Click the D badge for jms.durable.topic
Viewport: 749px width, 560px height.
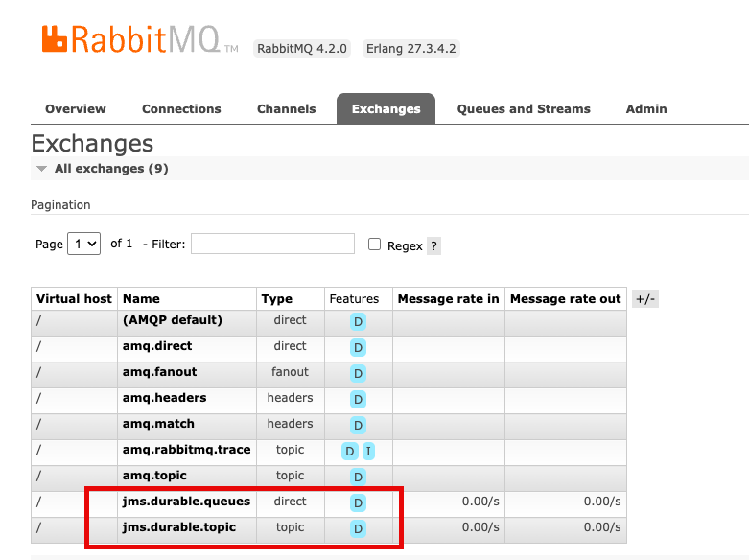[359, 529]
